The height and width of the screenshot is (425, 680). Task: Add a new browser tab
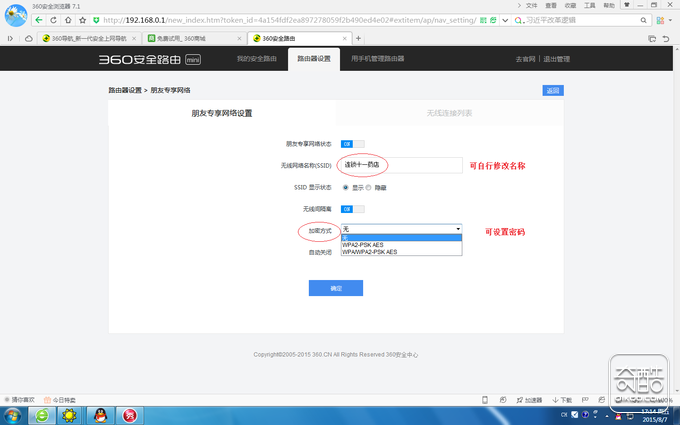coord(358,39)
